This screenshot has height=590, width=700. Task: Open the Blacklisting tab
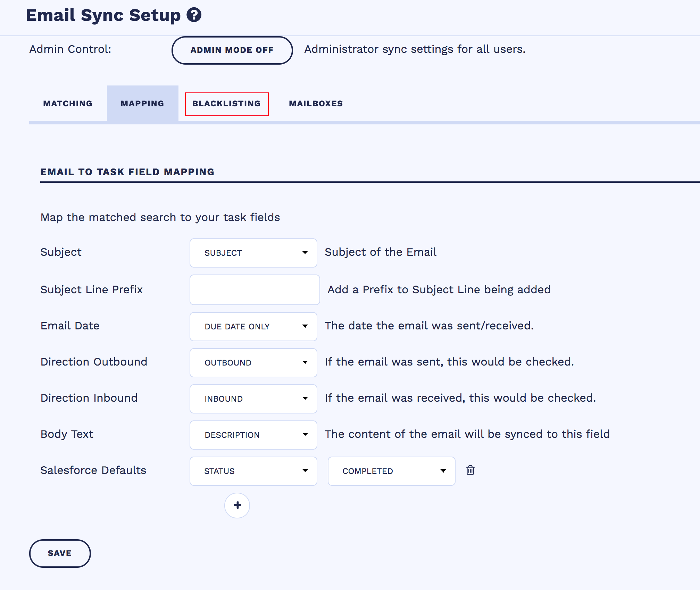coord(226,104)
